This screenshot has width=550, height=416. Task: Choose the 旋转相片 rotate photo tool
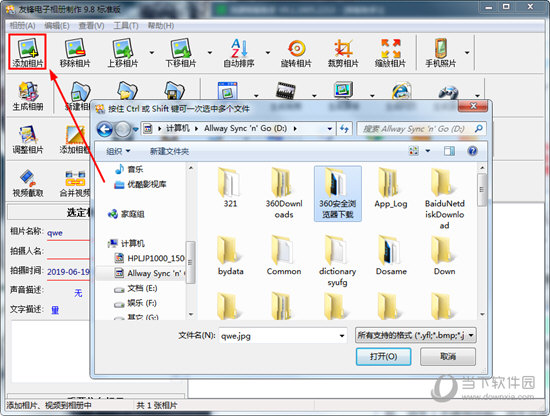click(x=296, y=52)
